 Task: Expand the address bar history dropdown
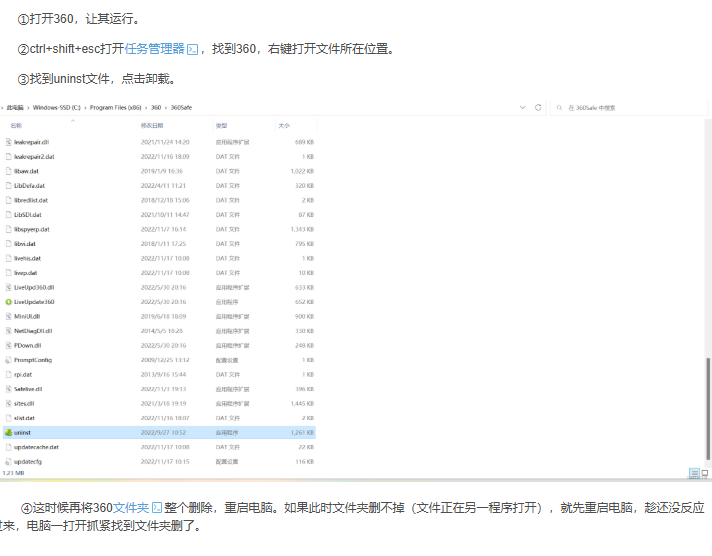tap(523, 108)
